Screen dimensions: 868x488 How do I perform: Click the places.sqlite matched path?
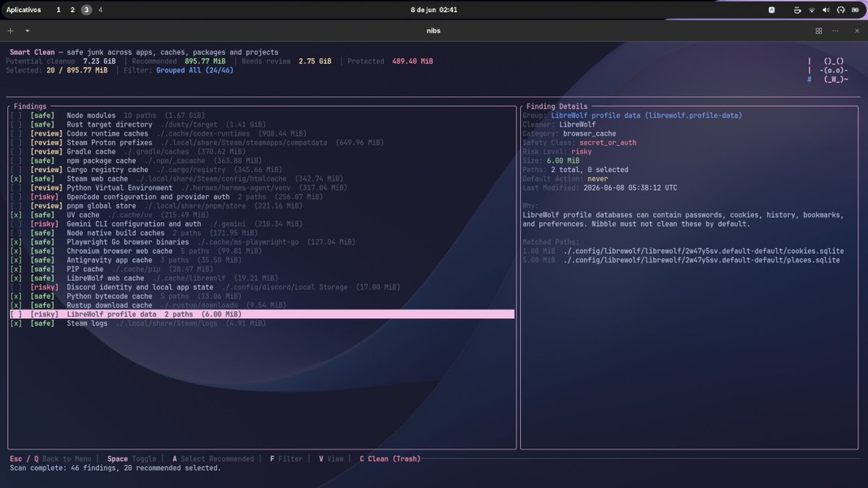click(x=702, y=260)
